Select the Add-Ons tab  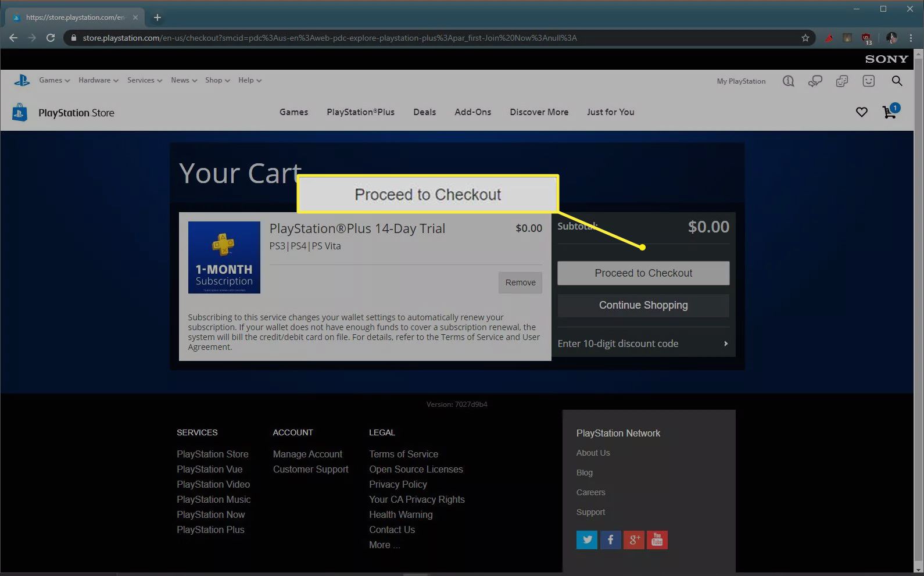[x=472, y=112]
